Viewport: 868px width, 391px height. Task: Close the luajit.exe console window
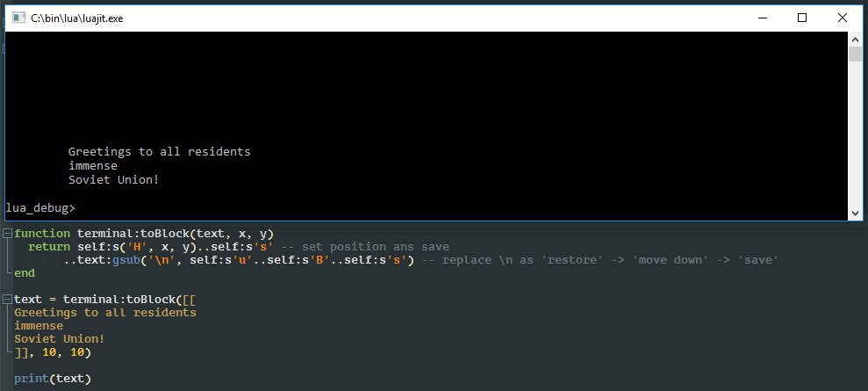point(842,18)
